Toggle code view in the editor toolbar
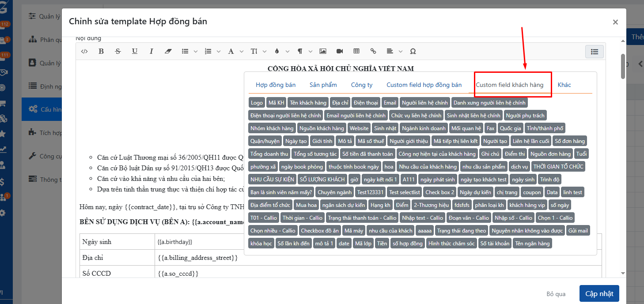This screenshot has width=644, height=304. point(84,51)
